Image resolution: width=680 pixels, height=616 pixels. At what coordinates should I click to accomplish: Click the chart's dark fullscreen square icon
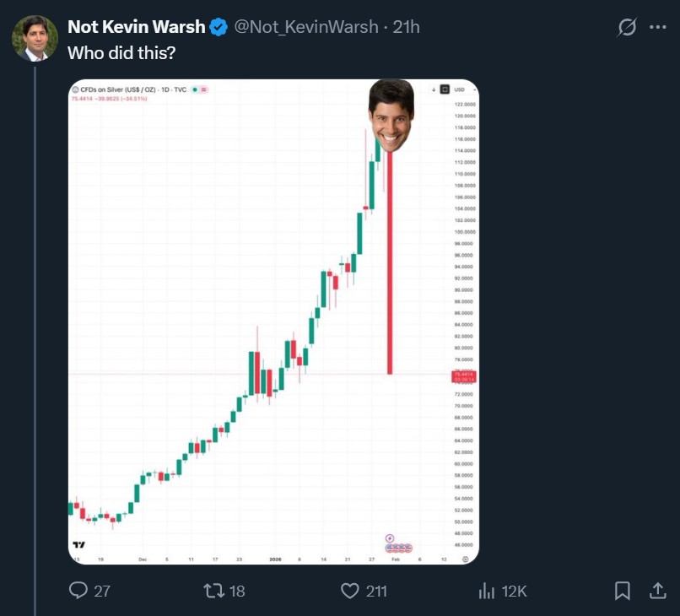pos(444,89)
